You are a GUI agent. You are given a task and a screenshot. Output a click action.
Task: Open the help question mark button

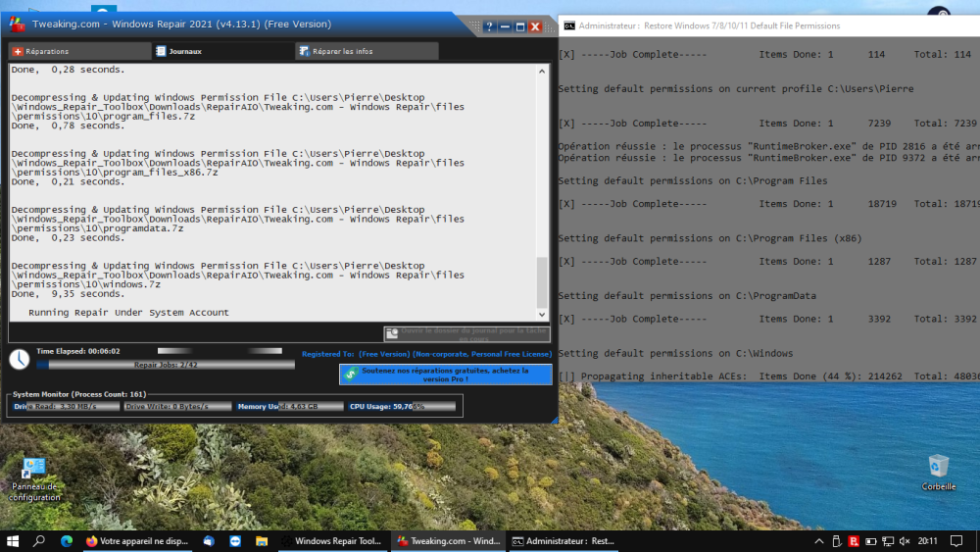(489, 26)
